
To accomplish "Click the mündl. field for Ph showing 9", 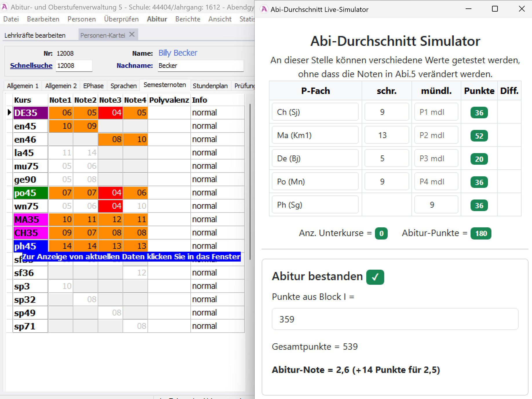I will 436,205.
